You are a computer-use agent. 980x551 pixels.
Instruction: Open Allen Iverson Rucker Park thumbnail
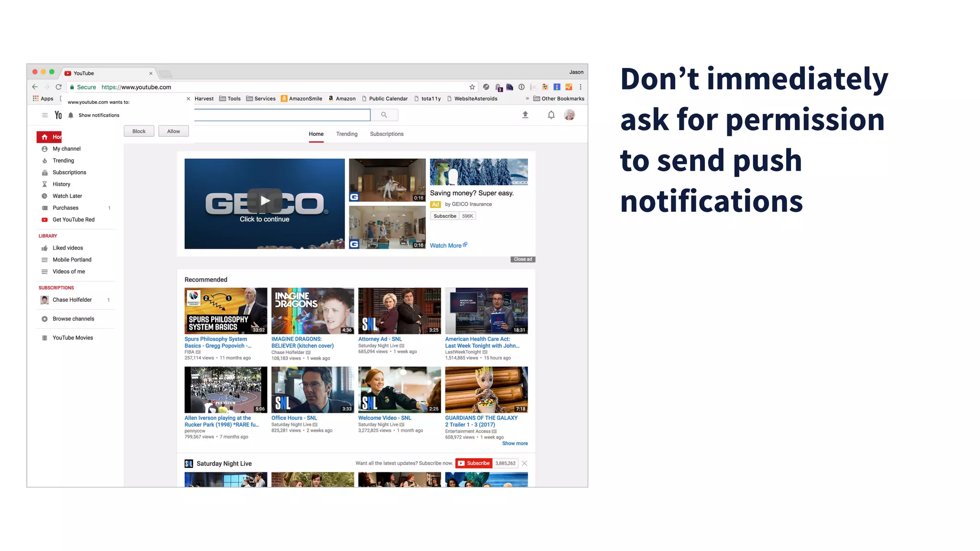226,390
